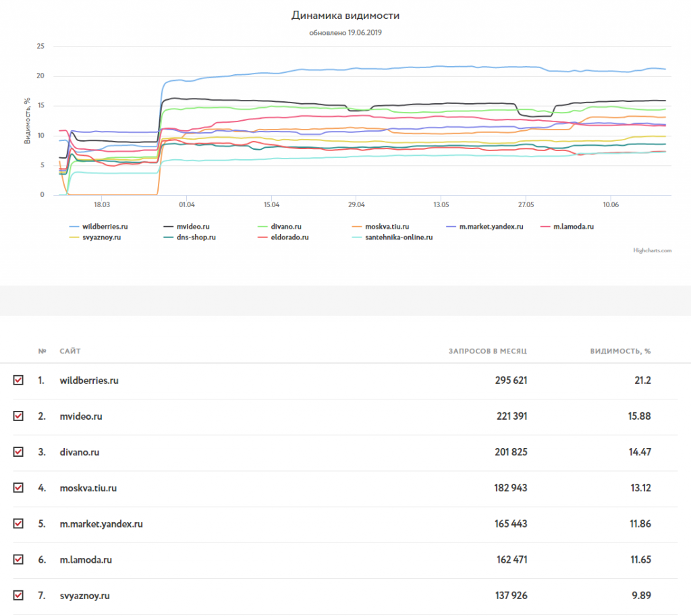Open divano.ru site name in table row 3

click(x=79, y=453)
